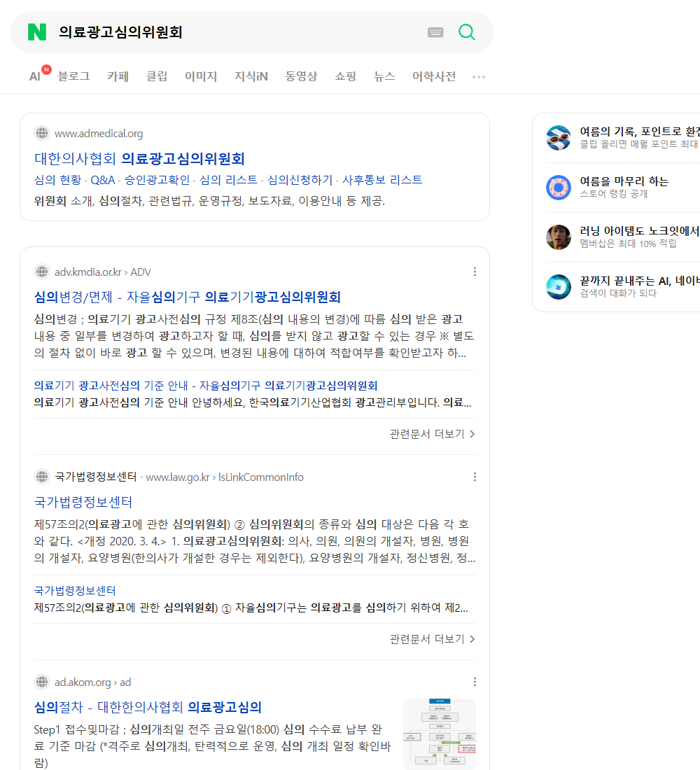Open the 승인광고확인 sublink
Viewport: 700px width, 770px height.
pos(157,180)
